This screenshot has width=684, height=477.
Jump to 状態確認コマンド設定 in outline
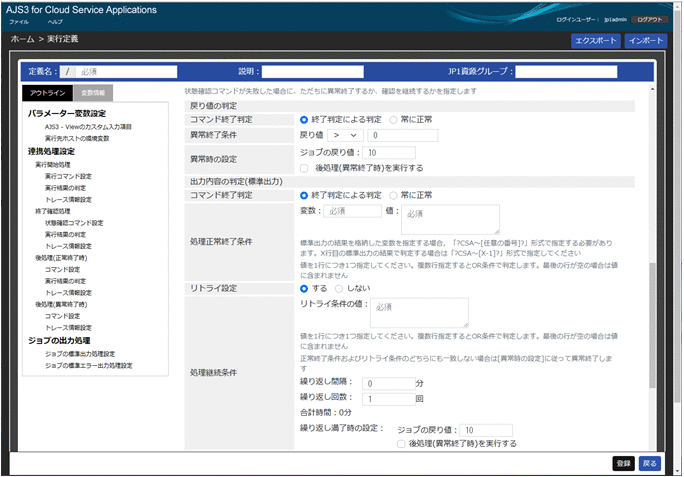(x=74, y=222)
